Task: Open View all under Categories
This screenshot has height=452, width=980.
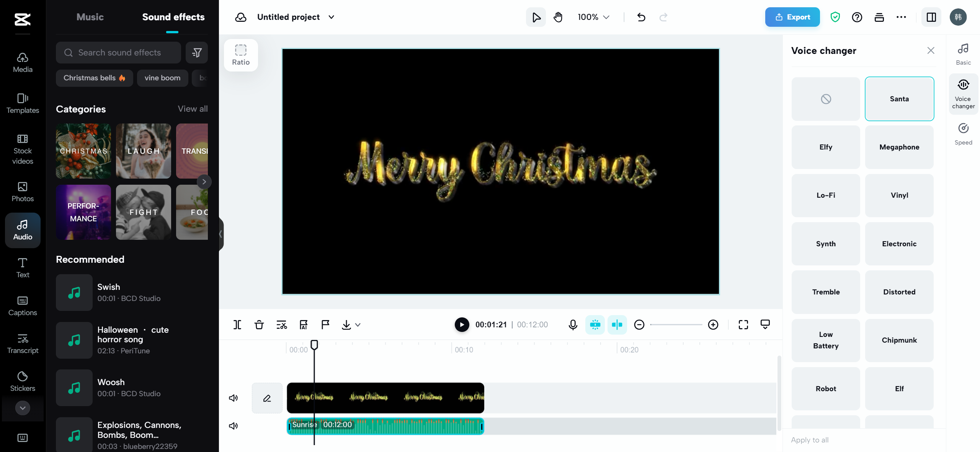Action: click(192, 109)
